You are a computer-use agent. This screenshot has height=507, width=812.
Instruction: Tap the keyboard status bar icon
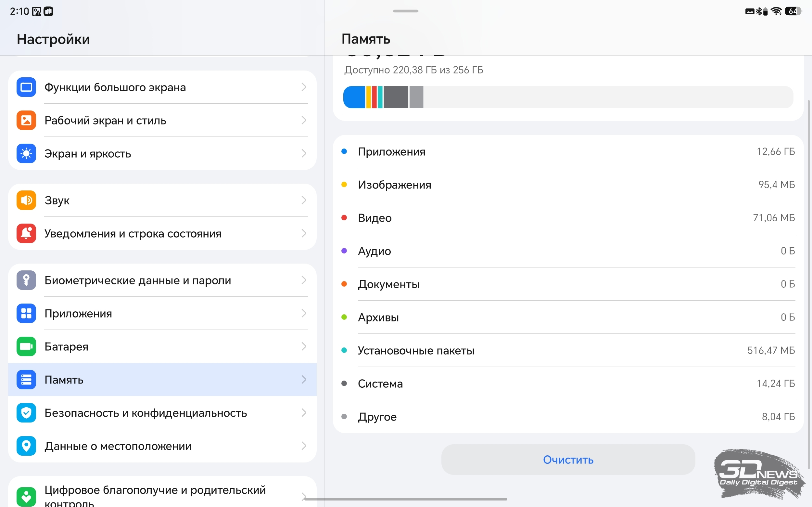point(750,12)
